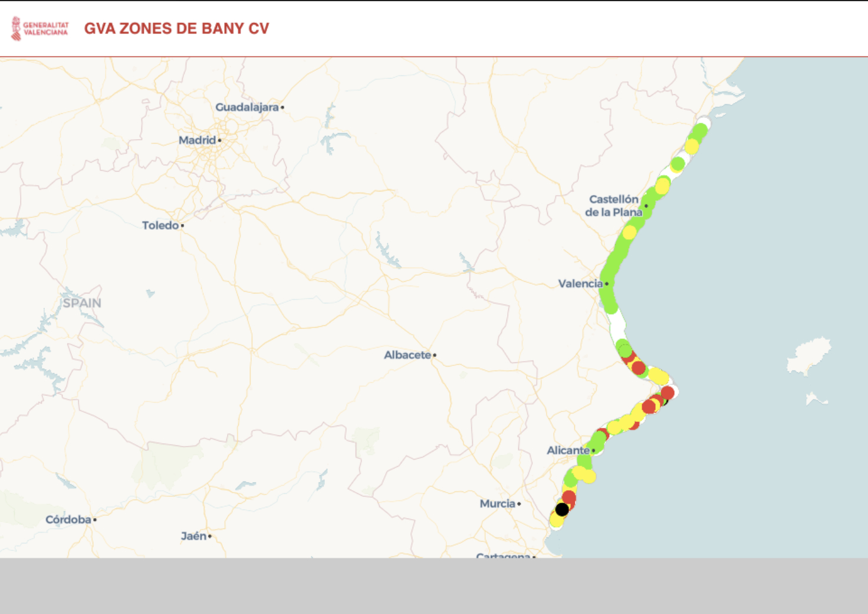The width and height of the screenshot is (868, 614).
Task: Select the green marker at the northernmost end of the coast
Action: (x=700, y=131)
